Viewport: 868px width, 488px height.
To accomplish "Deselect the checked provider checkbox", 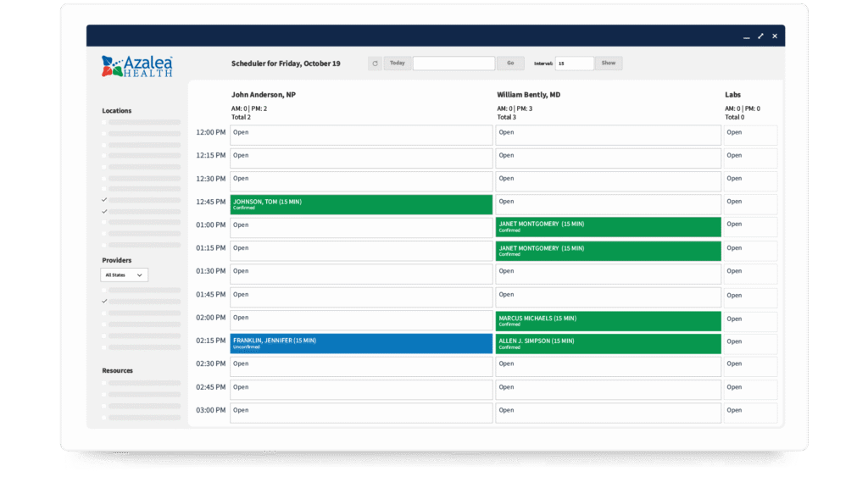I will coord(104,300).
